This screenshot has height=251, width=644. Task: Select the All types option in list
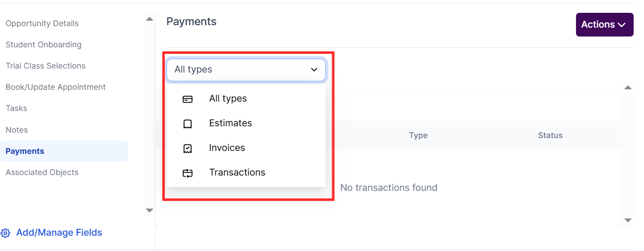pyautogui.click(x=228, y=99)
